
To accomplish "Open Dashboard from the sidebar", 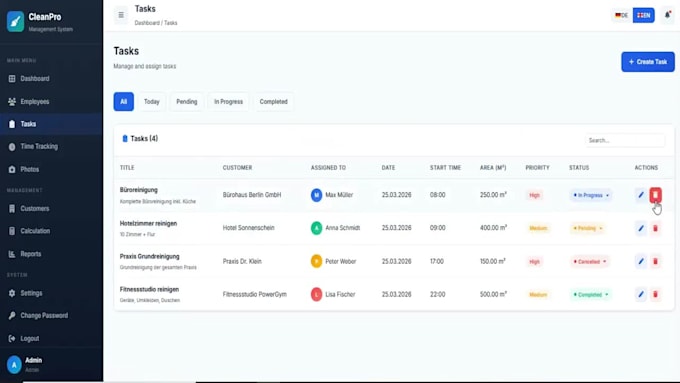I will (x=51, y=79).
